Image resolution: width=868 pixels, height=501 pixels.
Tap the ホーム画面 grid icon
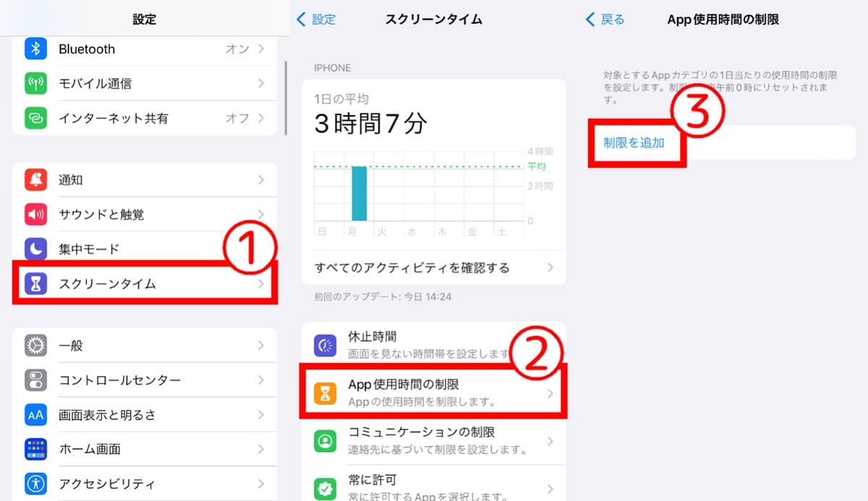[x=35, y=449]
